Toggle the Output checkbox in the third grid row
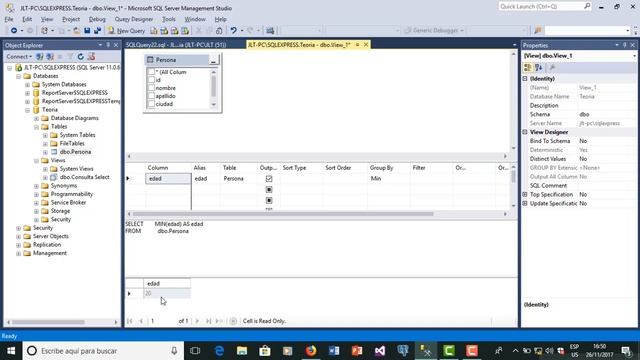Screen dimensions: 640x360 click(x=269, y=200)
